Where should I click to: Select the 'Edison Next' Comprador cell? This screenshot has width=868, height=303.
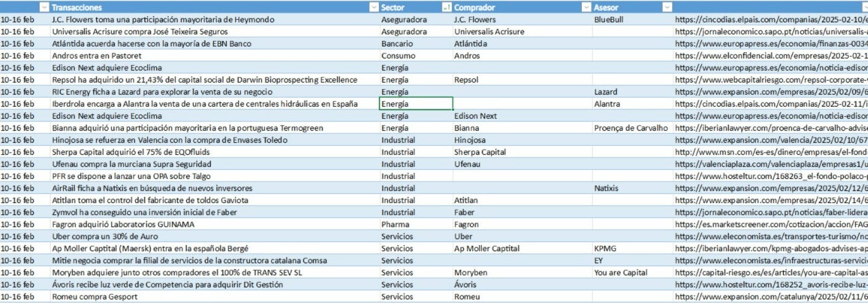tap(522, 116)
